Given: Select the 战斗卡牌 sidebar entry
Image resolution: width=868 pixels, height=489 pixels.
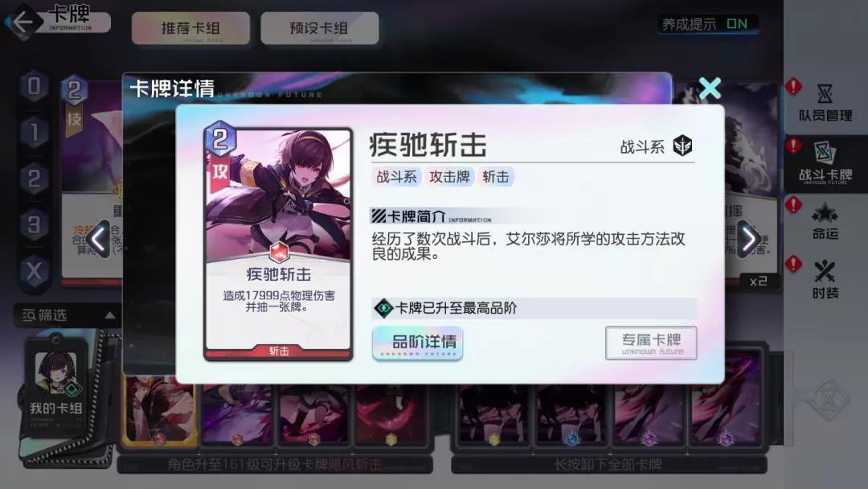Looking at the screenshot, I should [x=825, y=163].
